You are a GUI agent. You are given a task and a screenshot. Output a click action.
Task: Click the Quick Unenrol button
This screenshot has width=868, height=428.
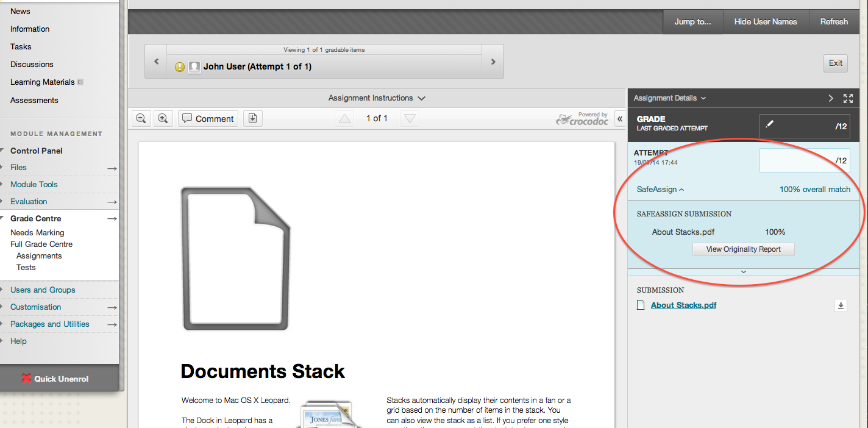click(x=60, y=378)
